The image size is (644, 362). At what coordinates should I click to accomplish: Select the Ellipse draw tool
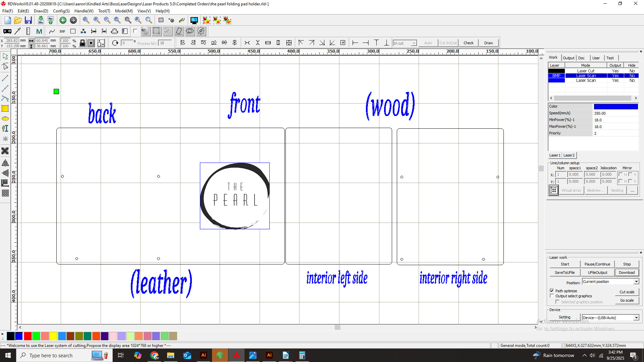(x=5, y=119)
